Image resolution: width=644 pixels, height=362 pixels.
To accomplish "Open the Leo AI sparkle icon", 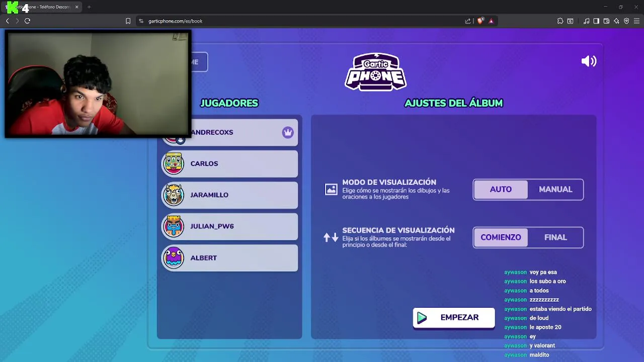I will [x=616, y=21].
